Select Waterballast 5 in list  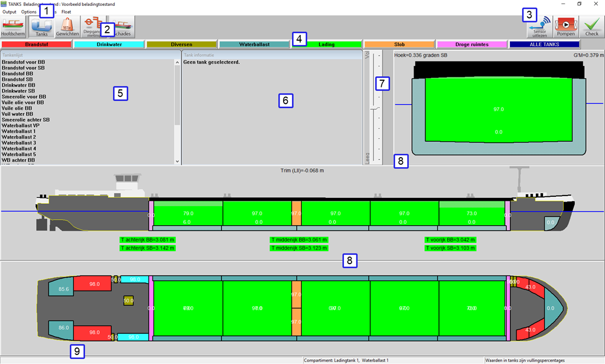[19, 154]
